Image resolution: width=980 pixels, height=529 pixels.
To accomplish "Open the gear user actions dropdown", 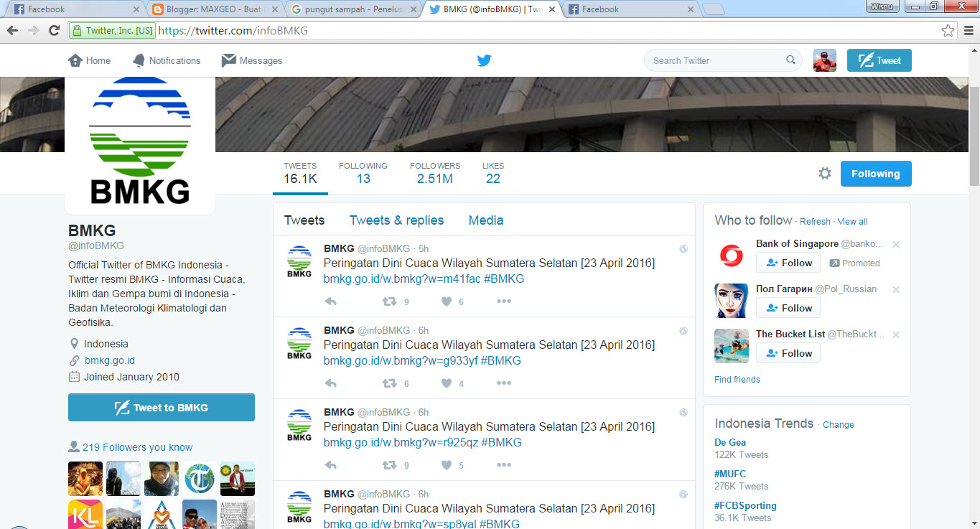I will pyautogui.click(x=825, y=174).
